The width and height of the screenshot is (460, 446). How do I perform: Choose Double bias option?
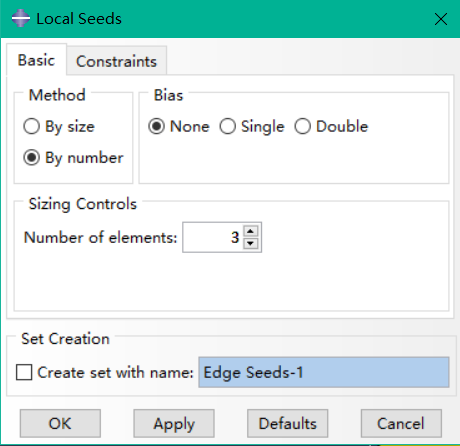click(x=331, y=127)
